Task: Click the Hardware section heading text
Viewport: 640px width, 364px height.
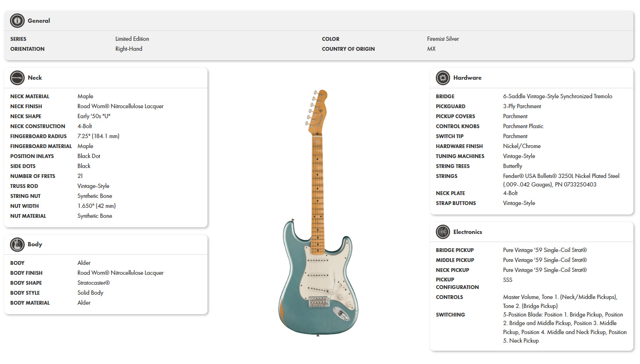Action: click(x=467, y=78)
